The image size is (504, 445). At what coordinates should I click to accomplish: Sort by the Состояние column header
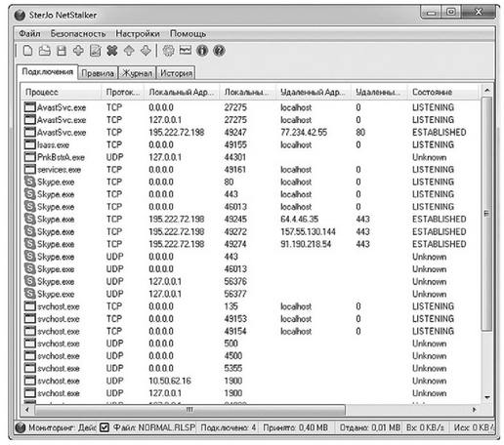[443, 92]
